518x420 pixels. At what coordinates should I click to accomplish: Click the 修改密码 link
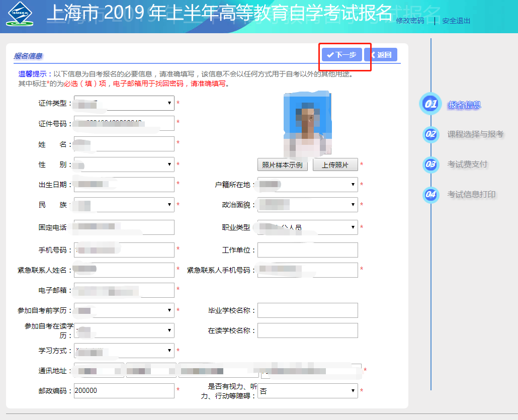[x=410, y=21]
